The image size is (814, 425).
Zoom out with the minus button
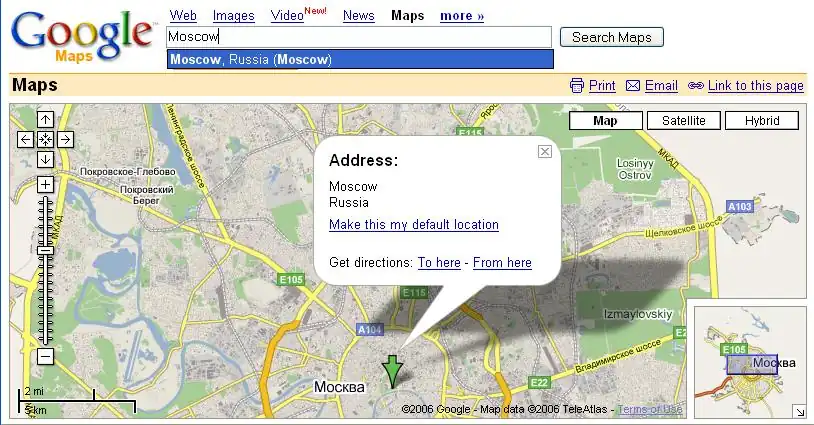pos(45,356)
